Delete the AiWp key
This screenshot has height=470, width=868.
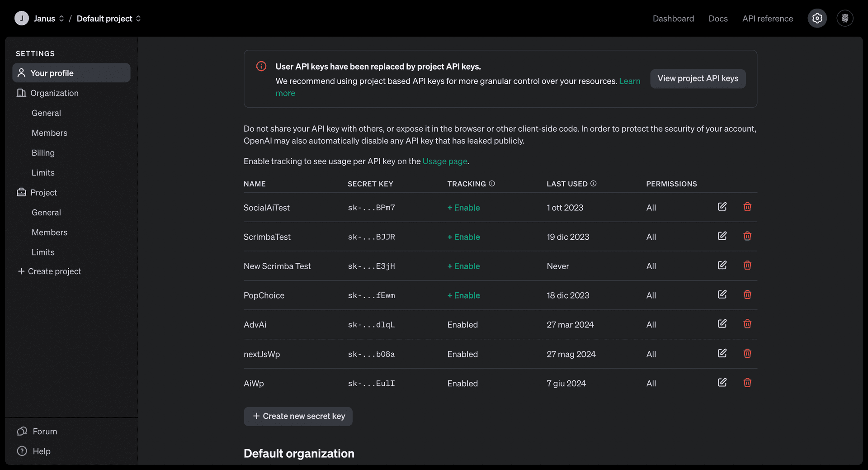click(x=747, y=383)
